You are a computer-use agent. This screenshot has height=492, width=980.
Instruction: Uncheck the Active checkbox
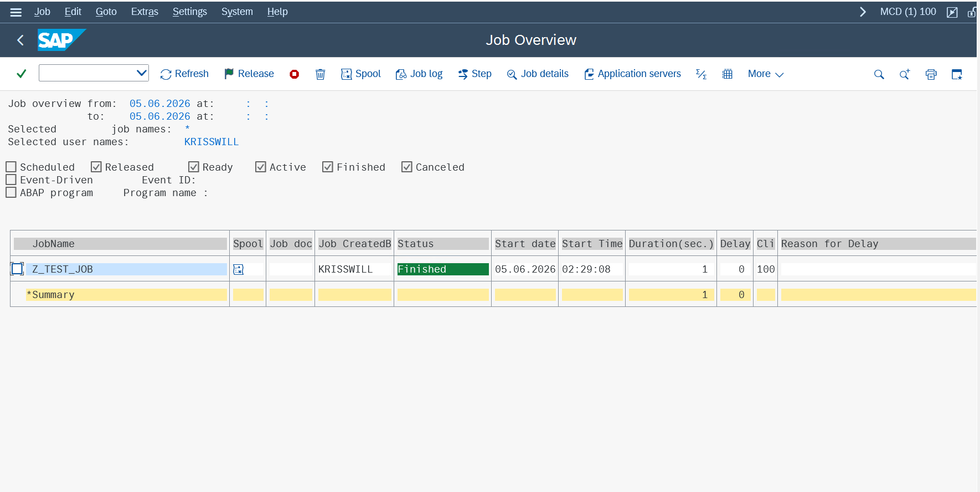click(x=261, y=167)
